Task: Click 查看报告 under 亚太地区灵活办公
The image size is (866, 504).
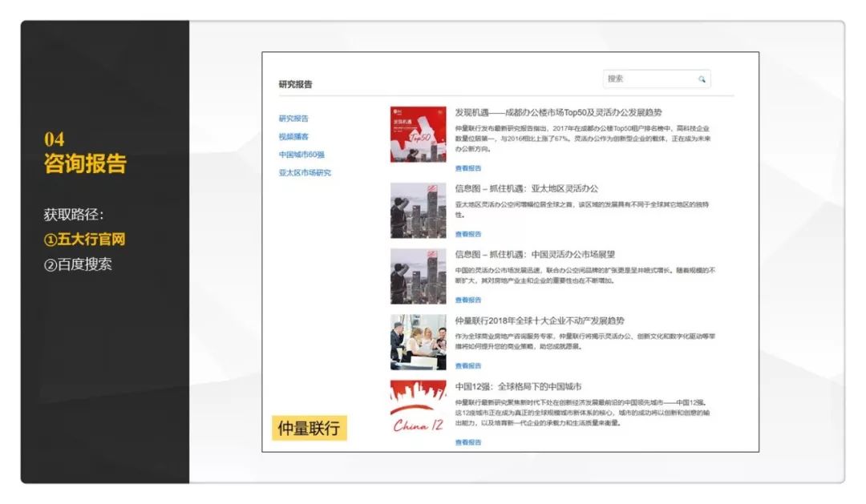Action: point(470,233)
